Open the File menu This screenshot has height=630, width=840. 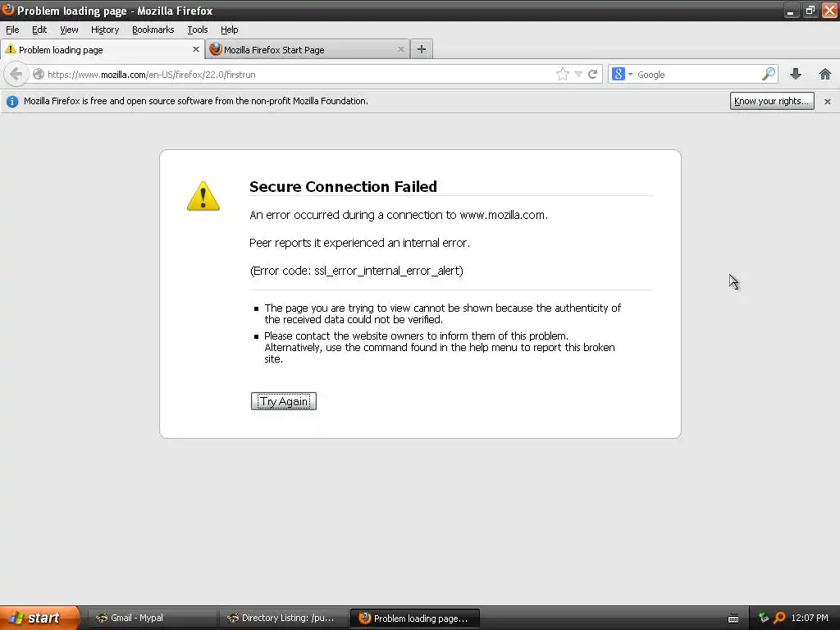[12, 30]
